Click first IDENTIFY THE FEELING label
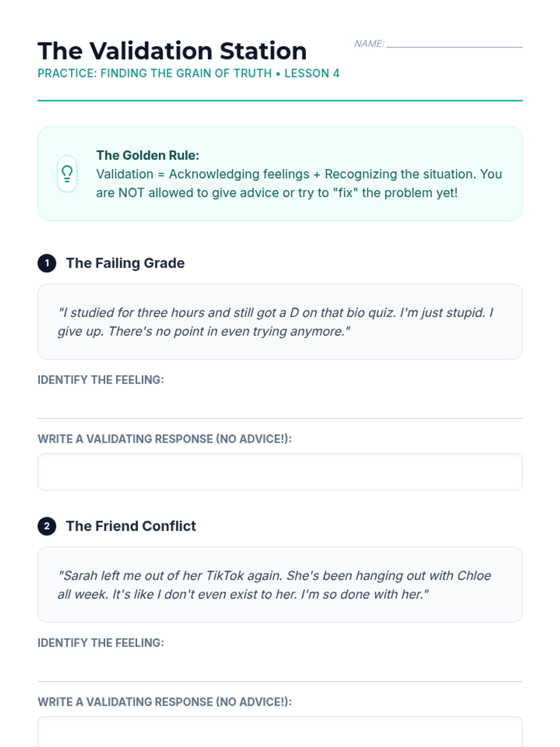560x747 pixels. pyautogui.click(x=101, y=380)
